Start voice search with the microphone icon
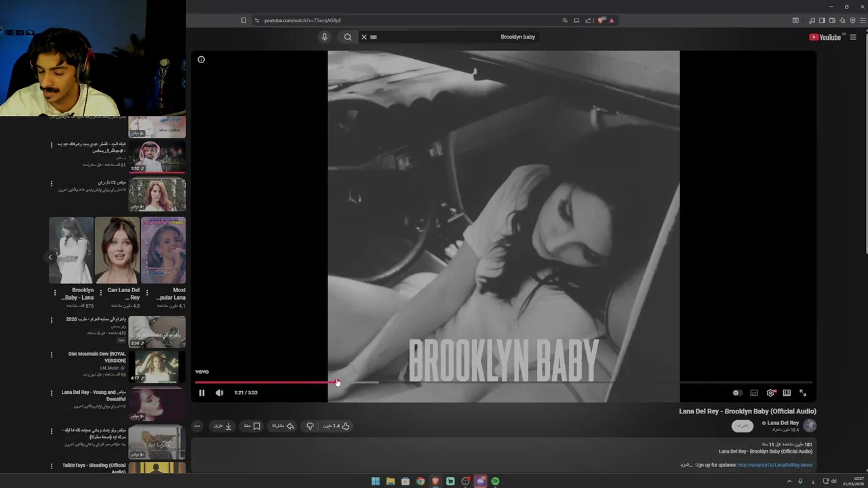868x488 pixels. (x=324, y=37)
